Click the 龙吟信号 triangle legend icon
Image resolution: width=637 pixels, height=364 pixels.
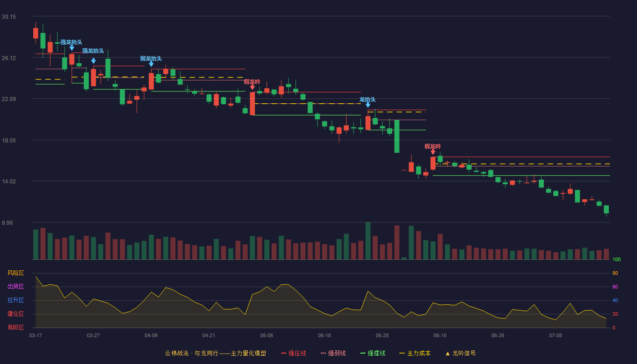tap(448, 354)
